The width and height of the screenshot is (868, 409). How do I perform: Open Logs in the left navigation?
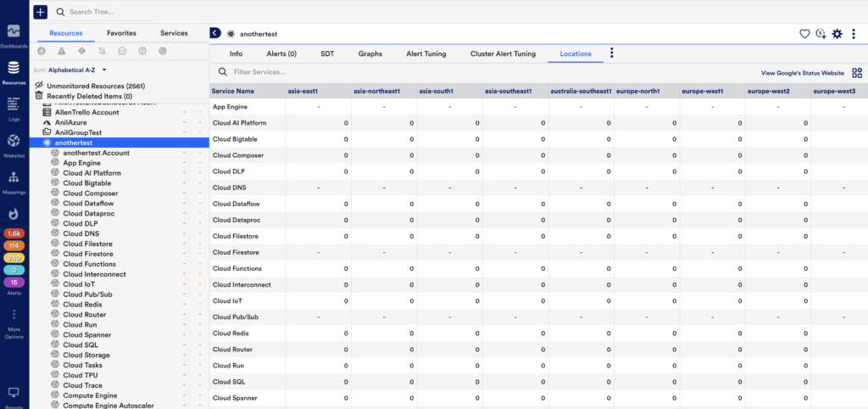14,109
